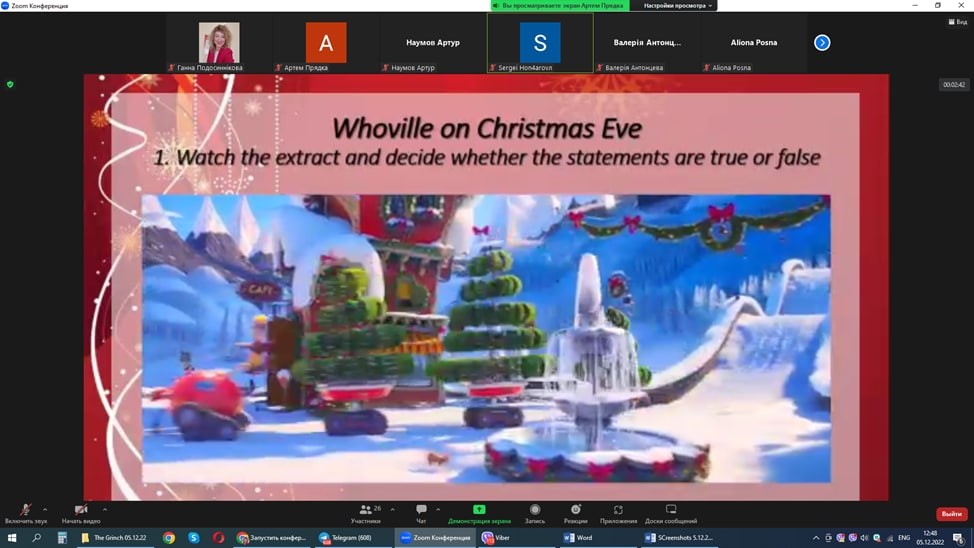
Task: Open Настройки просмотра view options dropdown
Action: pos(677,6)
